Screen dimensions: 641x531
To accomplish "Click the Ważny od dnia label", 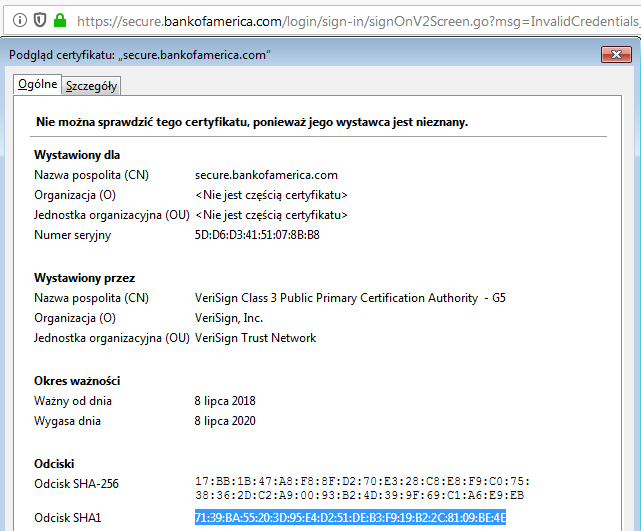I will point(73,401).
